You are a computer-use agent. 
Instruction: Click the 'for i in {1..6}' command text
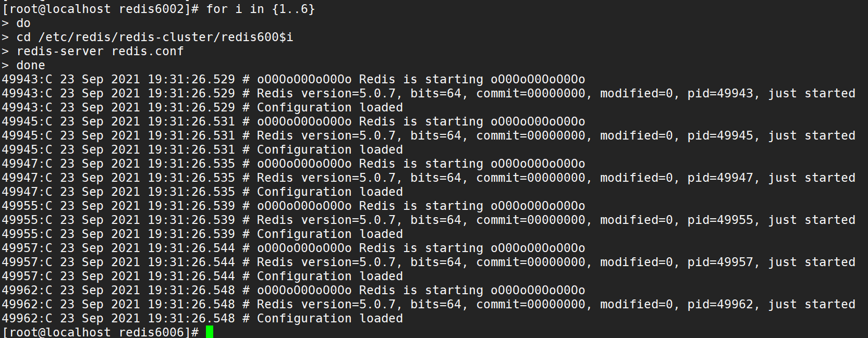260,9
